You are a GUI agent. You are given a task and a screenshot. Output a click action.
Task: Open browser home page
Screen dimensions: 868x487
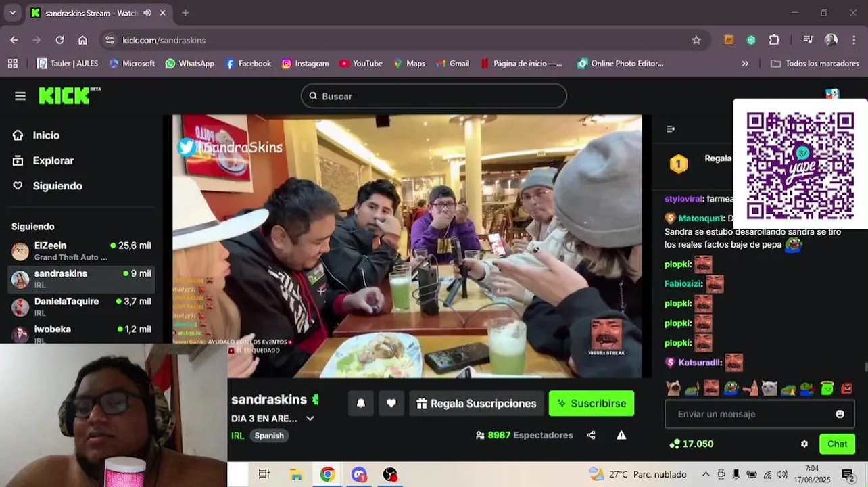coord(82,40)
